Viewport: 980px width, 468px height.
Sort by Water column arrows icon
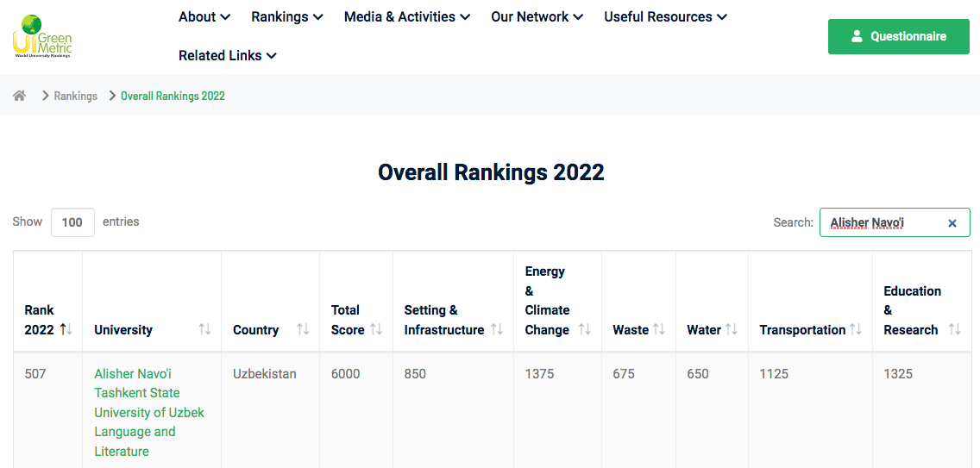coord(732,329)
